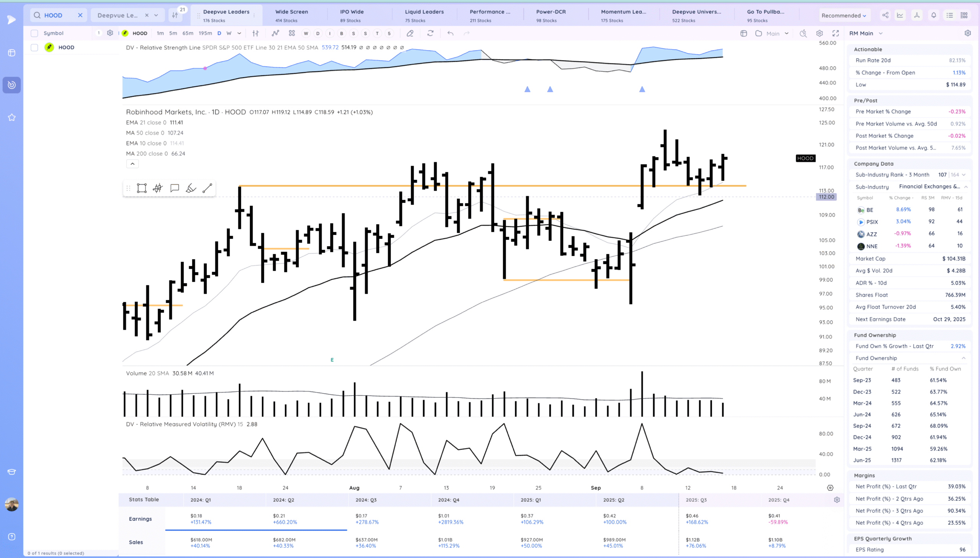Screen dimensions: 980x558
Task: Open indicators icon in chart toolbar
Action: click(x=275, y=33)
